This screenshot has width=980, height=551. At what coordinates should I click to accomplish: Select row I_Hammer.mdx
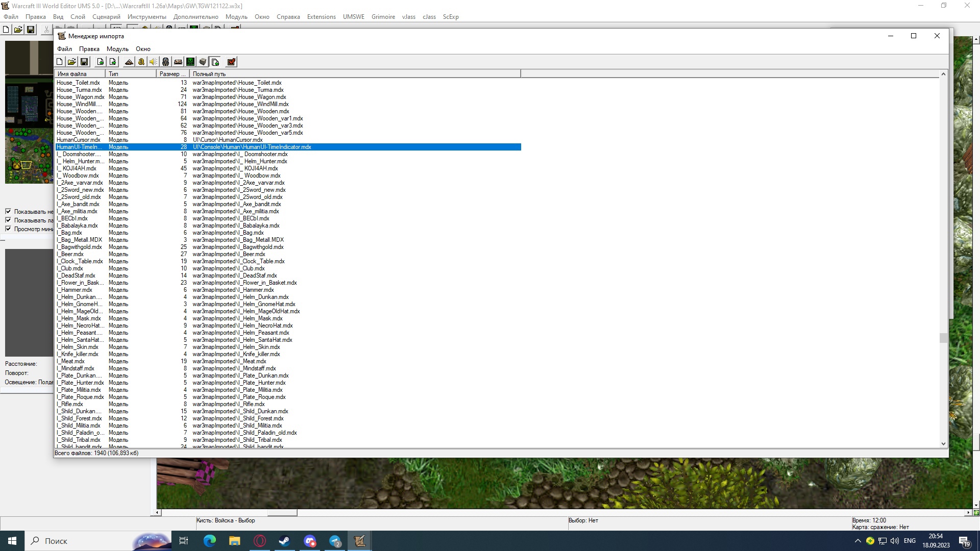click(288, 290)
